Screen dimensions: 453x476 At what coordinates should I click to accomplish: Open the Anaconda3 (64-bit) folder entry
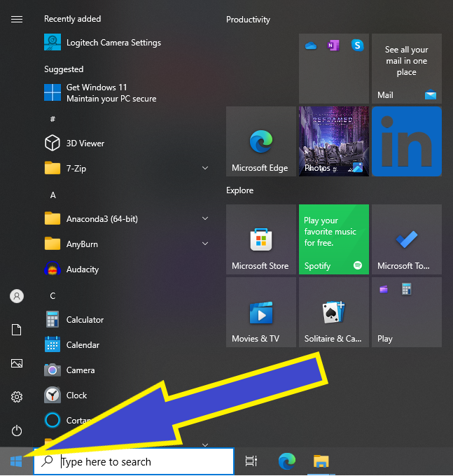pos(127,218)
